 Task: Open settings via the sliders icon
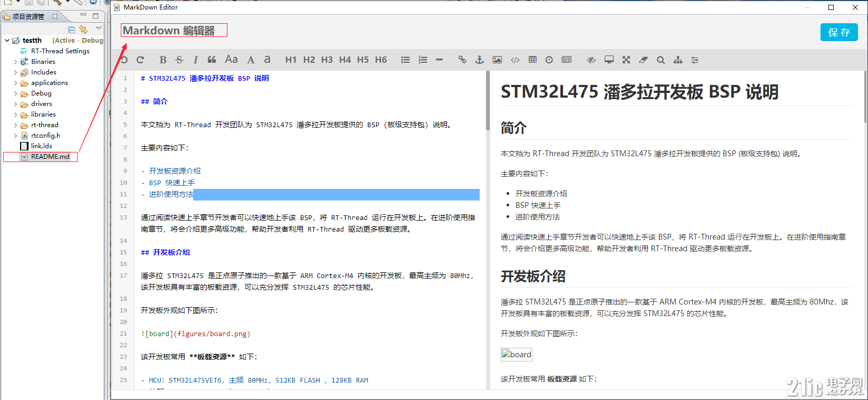point(695,60)
